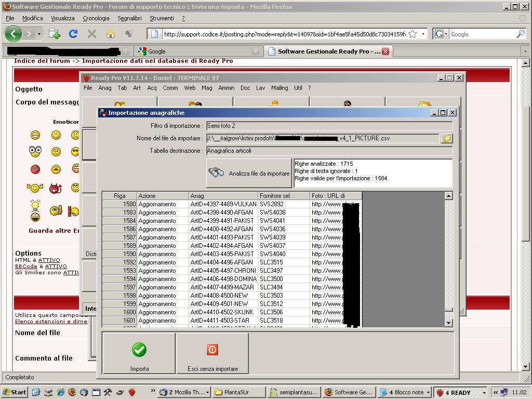Click the Tabella destinazione field
Image resolution: width=532 pixels, height=399 pixels.
[x=329, y=151]
